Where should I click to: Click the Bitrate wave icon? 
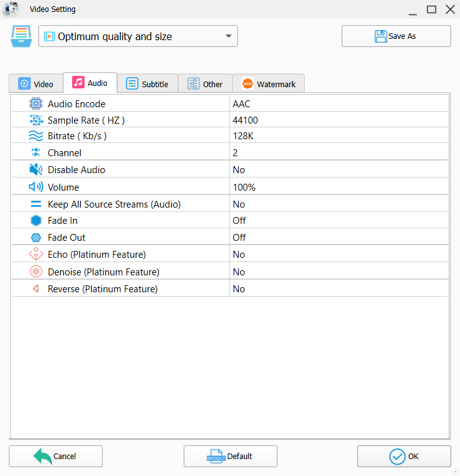click(x=36, y=135)
